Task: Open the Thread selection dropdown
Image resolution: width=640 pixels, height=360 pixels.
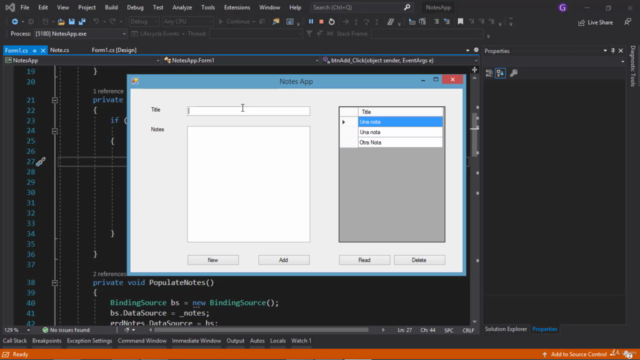Action: (256, 34)
